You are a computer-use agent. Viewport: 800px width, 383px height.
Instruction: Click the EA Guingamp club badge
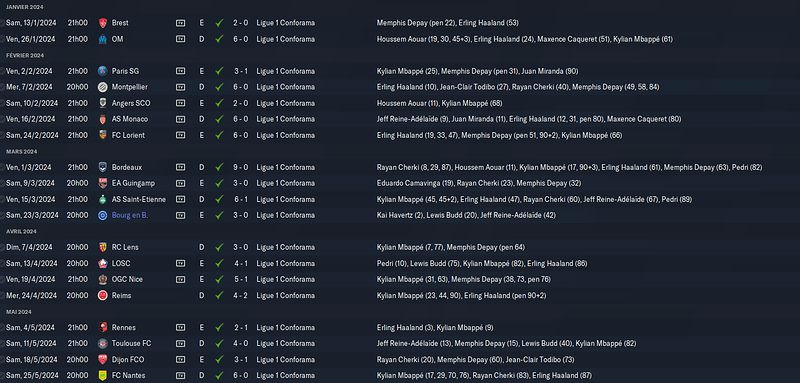pyautogui.click(x=103, y=183)
